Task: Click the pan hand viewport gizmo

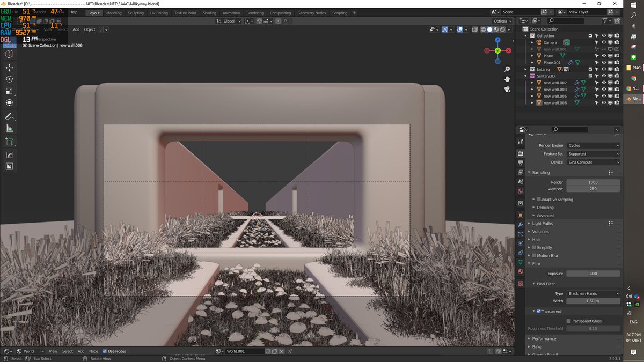Action: 507,79
